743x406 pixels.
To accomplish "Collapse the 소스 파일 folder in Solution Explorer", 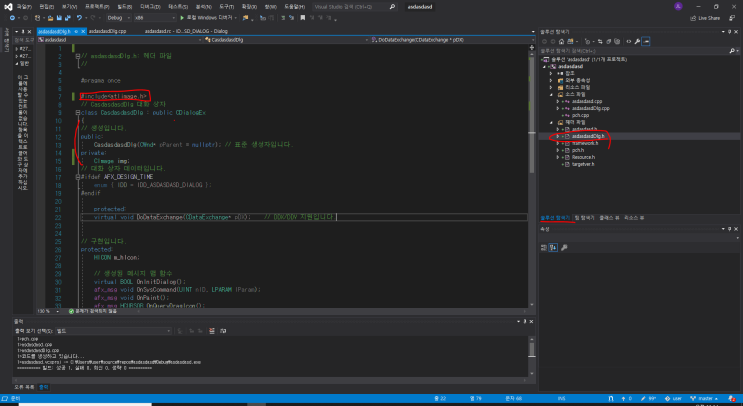I will (551, 94).
